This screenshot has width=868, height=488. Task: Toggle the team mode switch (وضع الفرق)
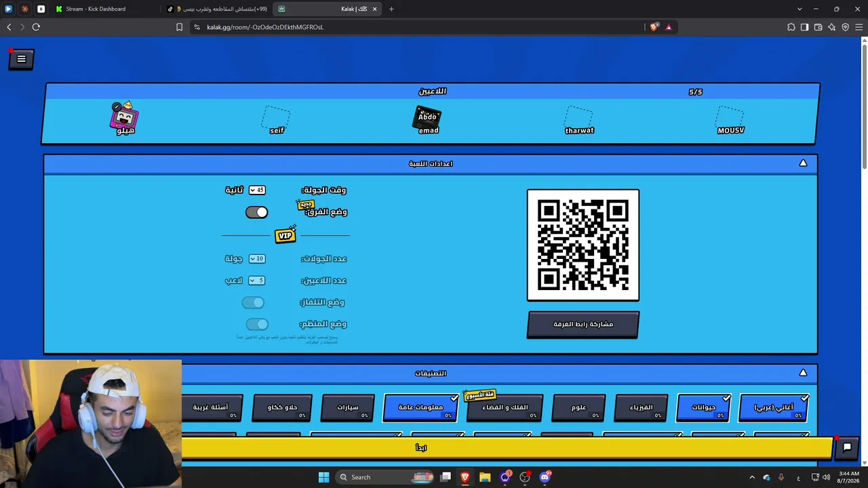click(256, 212)
